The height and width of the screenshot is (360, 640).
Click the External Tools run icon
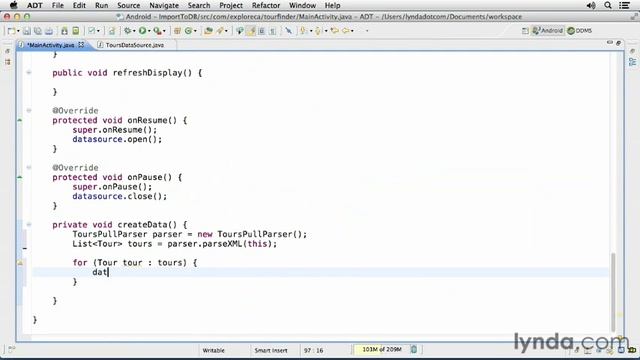pos(158,31)
